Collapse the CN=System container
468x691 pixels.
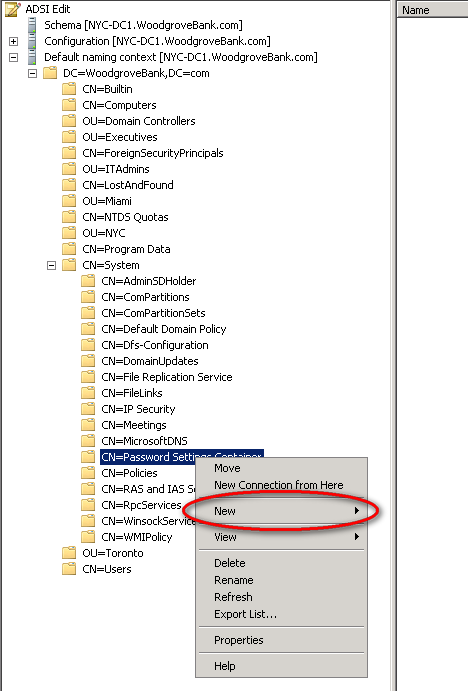pyautogui.click(x=52, y=265)
